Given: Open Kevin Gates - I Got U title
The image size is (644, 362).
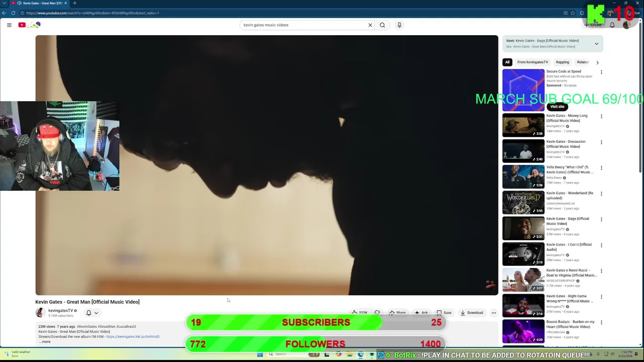Looking at the screenshot, I should (x=569, y=247).
